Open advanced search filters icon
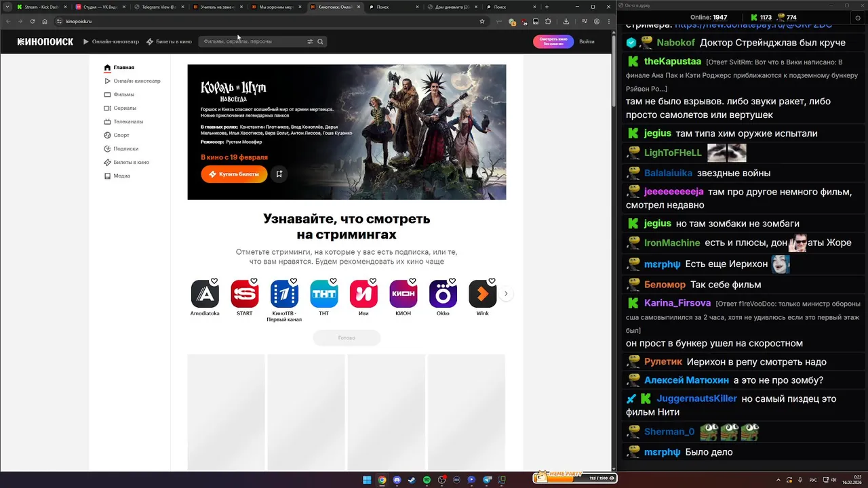This screenshot has height=488, width=868. (310, 41)
